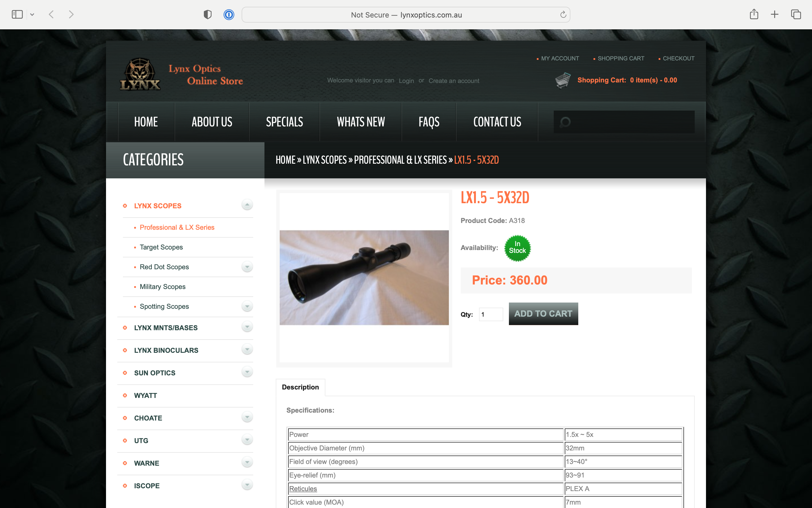
Task: Click HOME in the breadcrumb
Action: click(286, 160)
